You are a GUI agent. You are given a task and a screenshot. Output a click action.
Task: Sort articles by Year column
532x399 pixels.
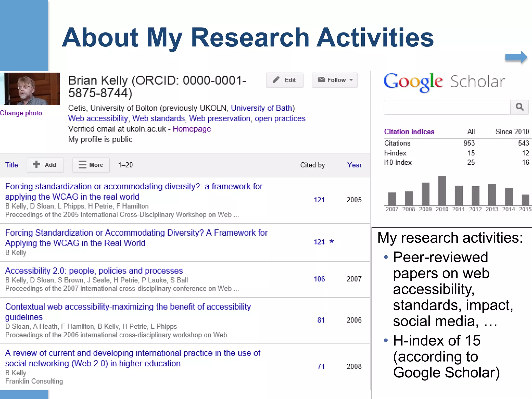tap(354, 165)
